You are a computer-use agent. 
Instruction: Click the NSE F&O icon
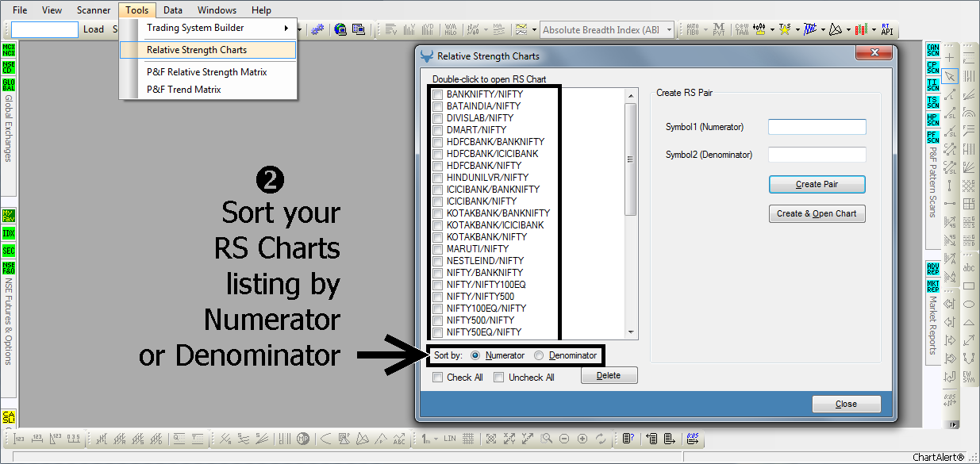(x=9, y=268)
